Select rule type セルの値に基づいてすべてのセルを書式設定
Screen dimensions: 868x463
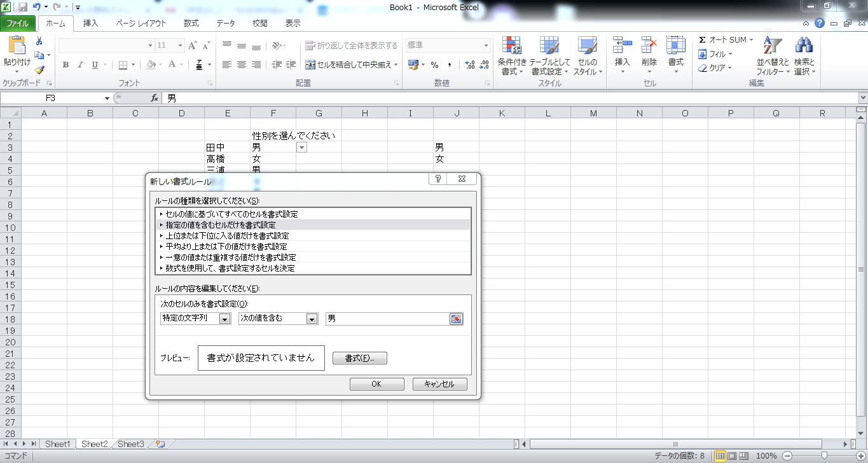tap(312, 214)
